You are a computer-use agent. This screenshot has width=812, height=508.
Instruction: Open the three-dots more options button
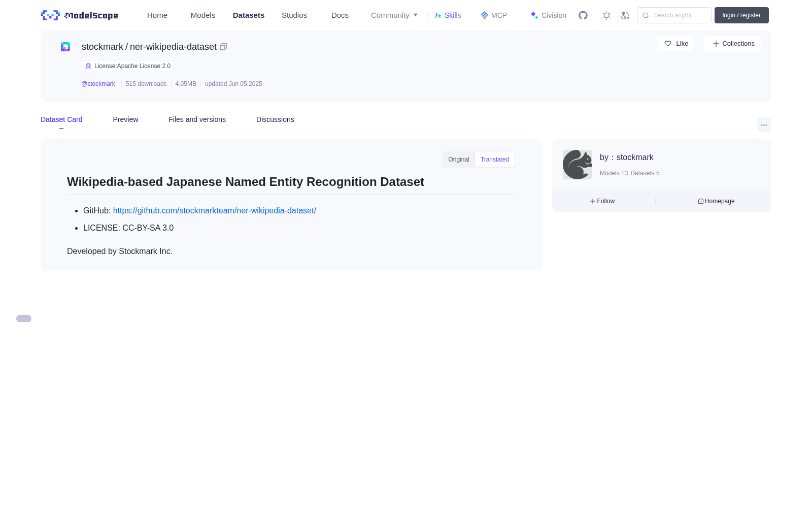click(764, 124)
